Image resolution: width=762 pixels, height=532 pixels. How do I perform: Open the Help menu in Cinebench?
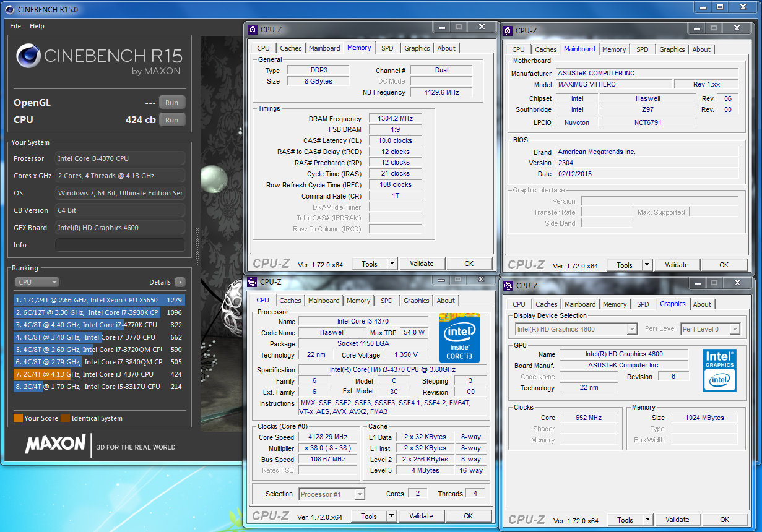coord(37,26)
